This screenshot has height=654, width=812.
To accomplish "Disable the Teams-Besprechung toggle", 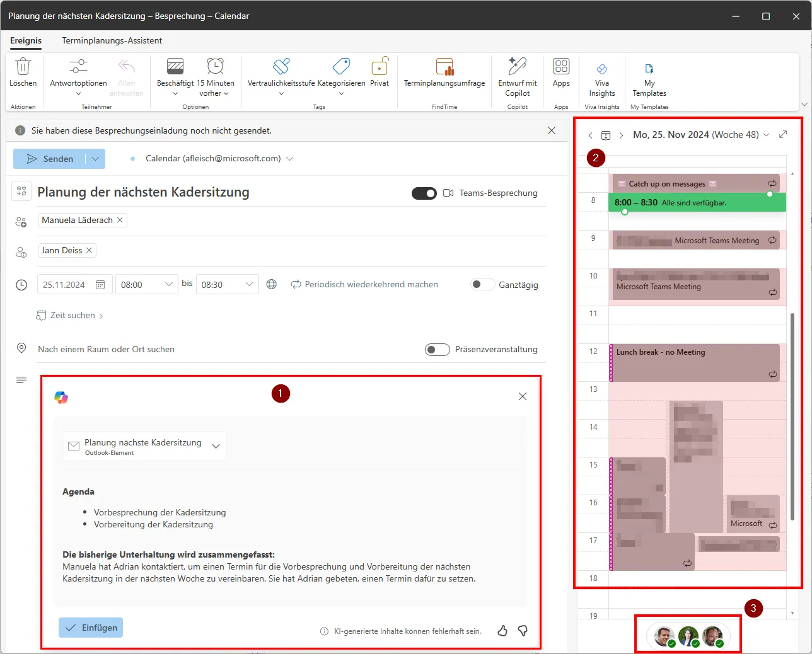I will coord(424,193).
